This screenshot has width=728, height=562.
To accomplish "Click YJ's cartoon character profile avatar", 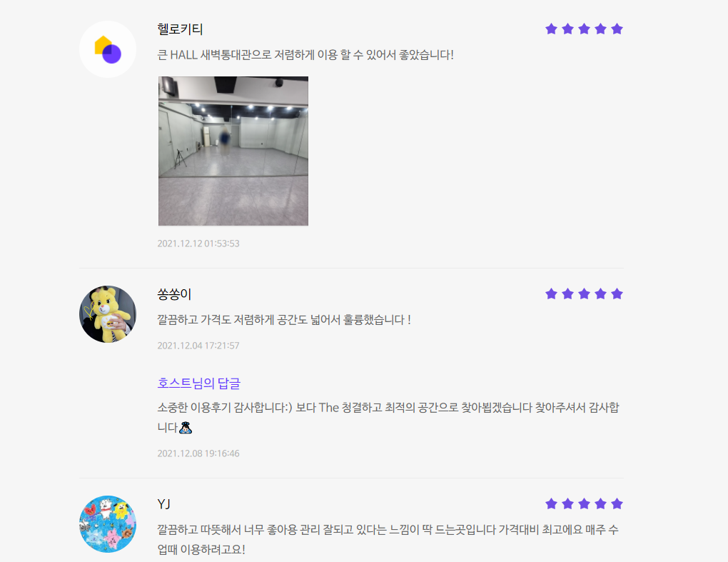I will tap(108, 524).
